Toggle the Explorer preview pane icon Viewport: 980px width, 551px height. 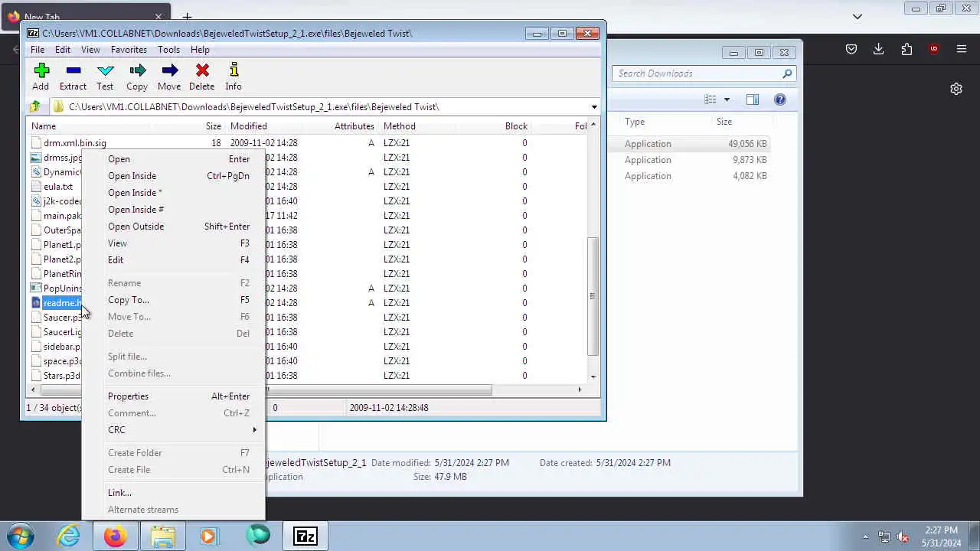tap(753, 99)
